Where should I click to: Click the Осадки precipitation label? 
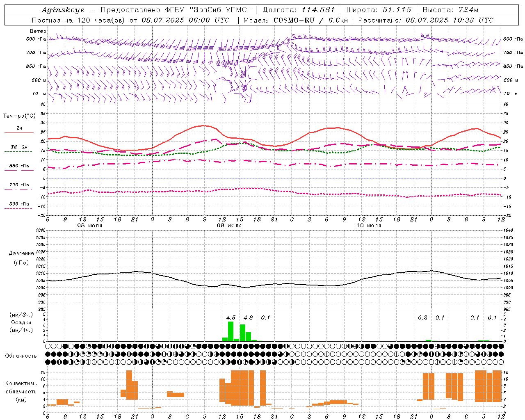[x=21, y=322]
